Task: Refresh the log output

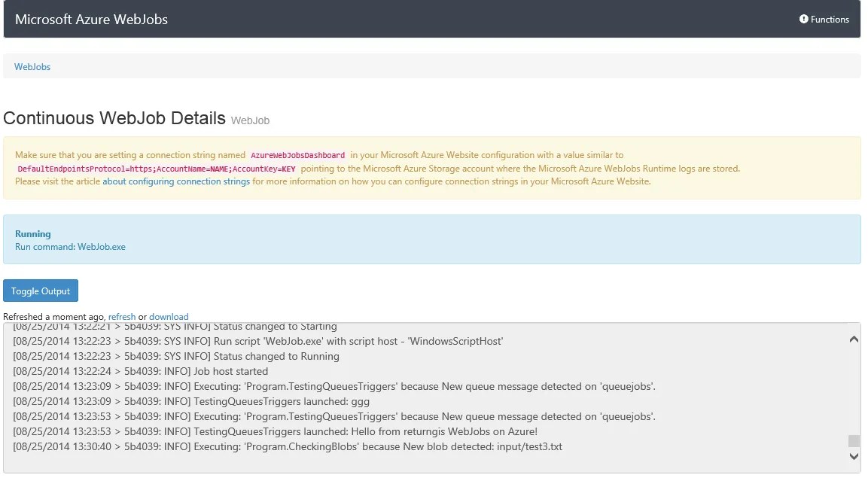Action: (x=122, y=317)
